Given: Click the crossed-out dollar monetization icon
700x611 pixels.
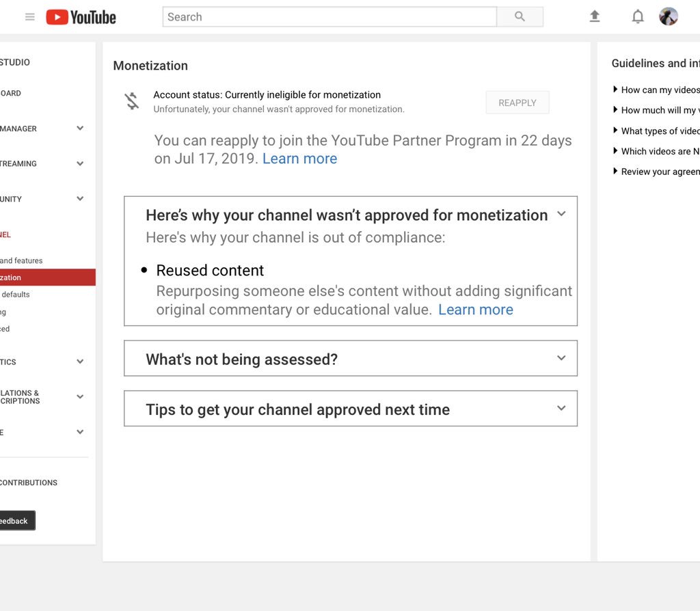Looking at the screenshot, I should coord(132,101).
